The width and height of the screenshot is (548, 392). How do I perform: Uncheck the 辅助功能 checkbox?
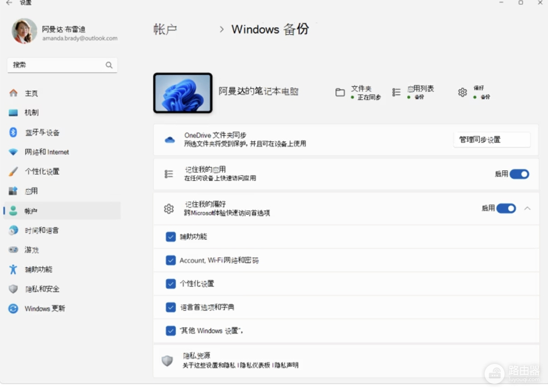click(x=171, y=237)
